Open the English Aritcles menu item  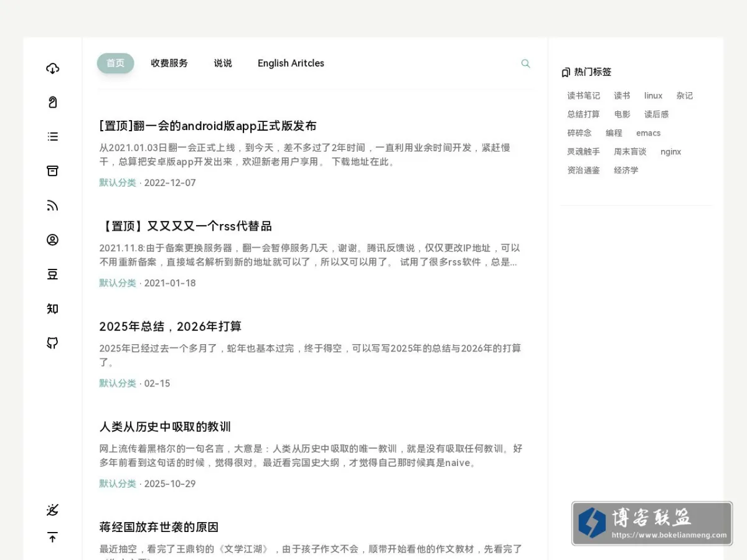[291, 63]
